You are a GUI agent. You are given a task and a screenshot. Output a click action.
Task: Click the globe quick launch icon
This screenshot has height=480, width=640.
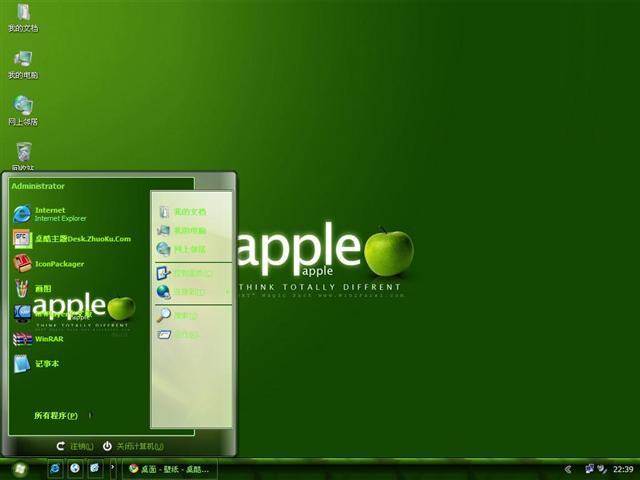(75, 469)
